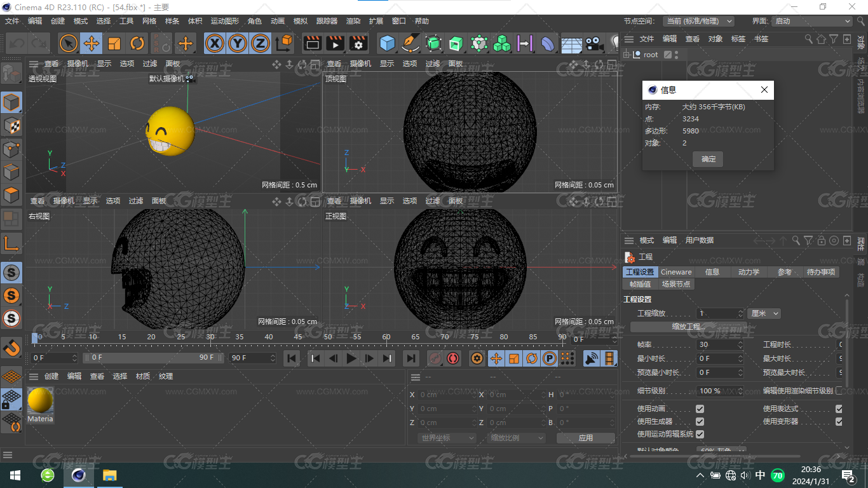Open the Extrude generator icon

(456, 43)
